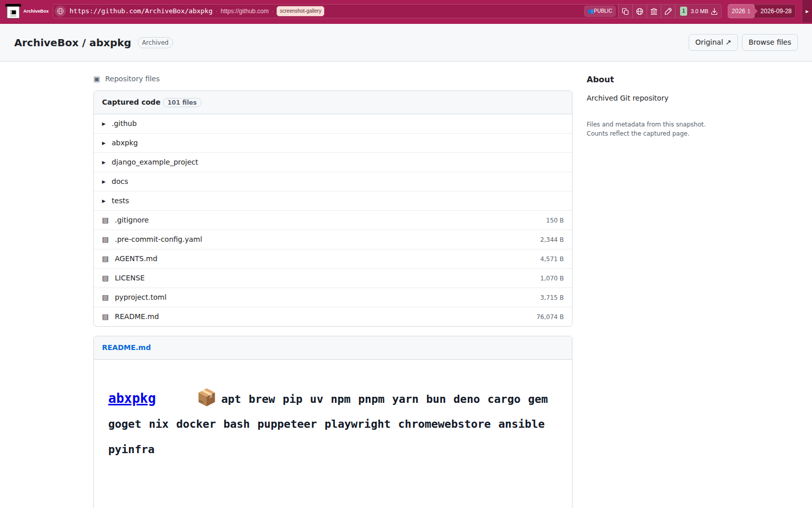Viewport: 812px width, 508px height.
Task: Expand the docs folder
Action: click(333, 181)
